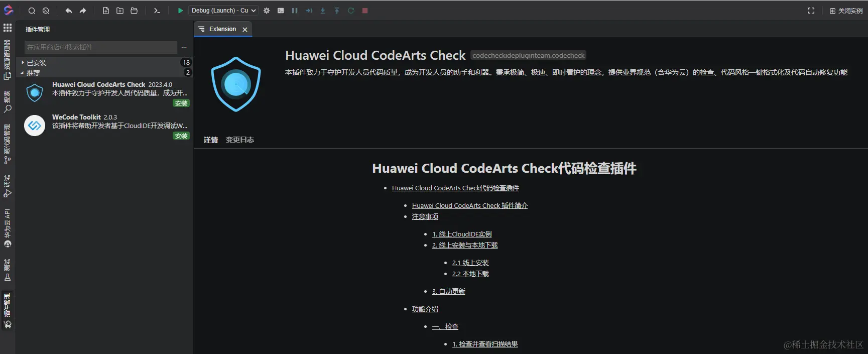Select Huawei Cloud CodeArts Check in plugin list
This screenshot has width=868, height=354.
click(x=104, y=93)
